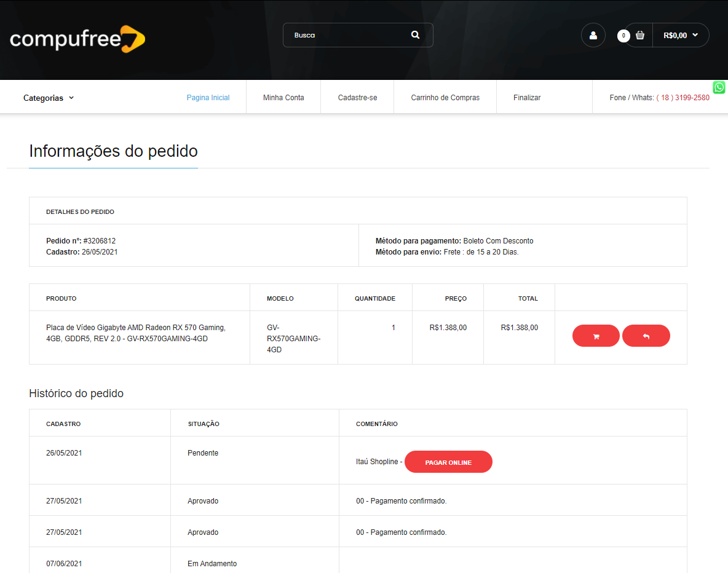The image size is (728, 573).
Task: Open Carrinho de Compras page
Action: point(445,98)
